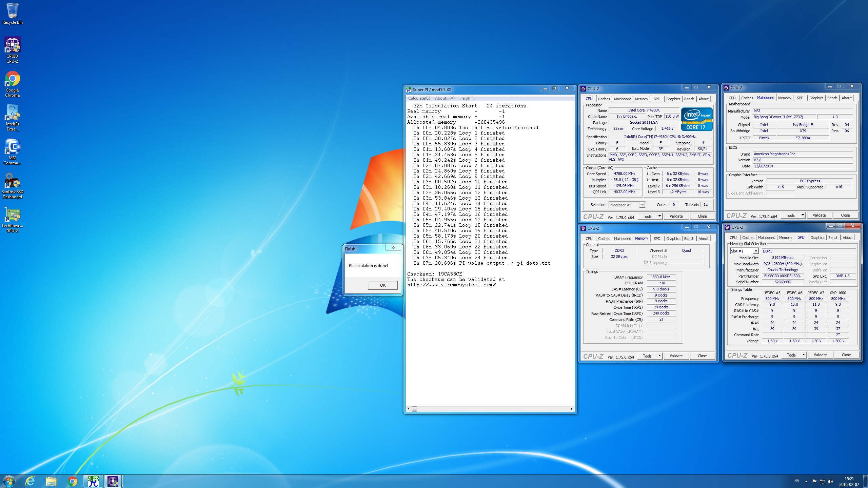Click the network tray icon

(823, 481)
